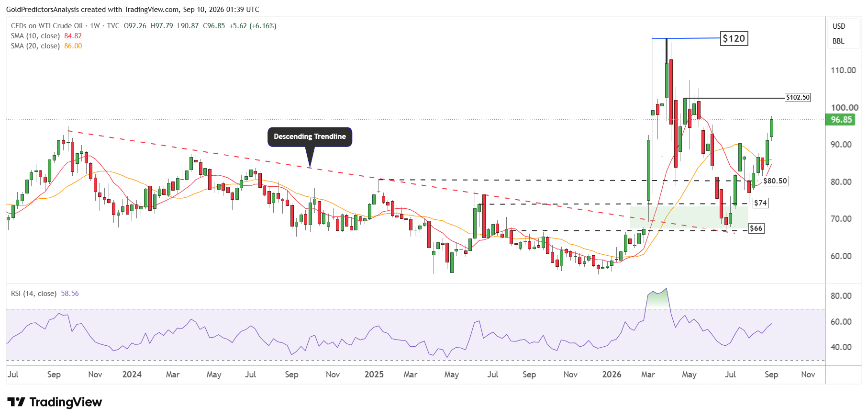868x420 pixels.
Task: Click the 70.00 price axis label
Action: (x=841, y=219)
